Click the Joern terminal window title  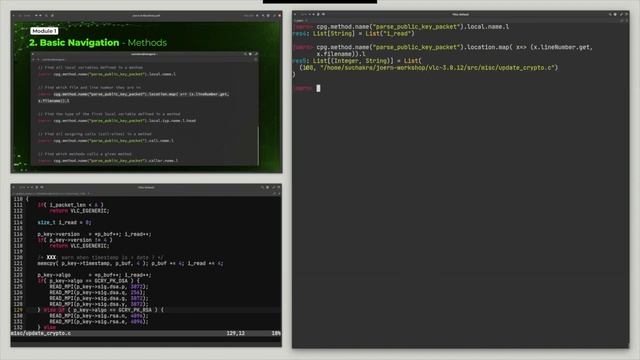(460, 14)
